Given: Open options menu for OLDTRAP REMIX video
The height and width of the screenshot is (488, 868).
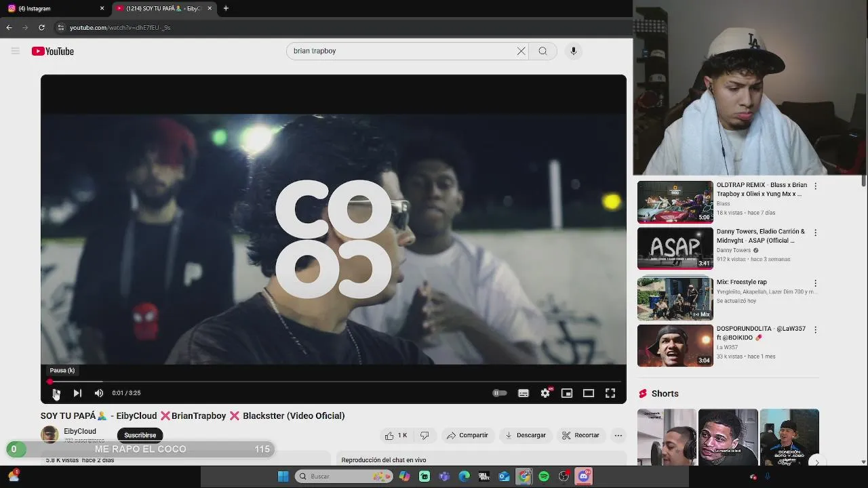Looking at the screenshot, I should [815, 186].
